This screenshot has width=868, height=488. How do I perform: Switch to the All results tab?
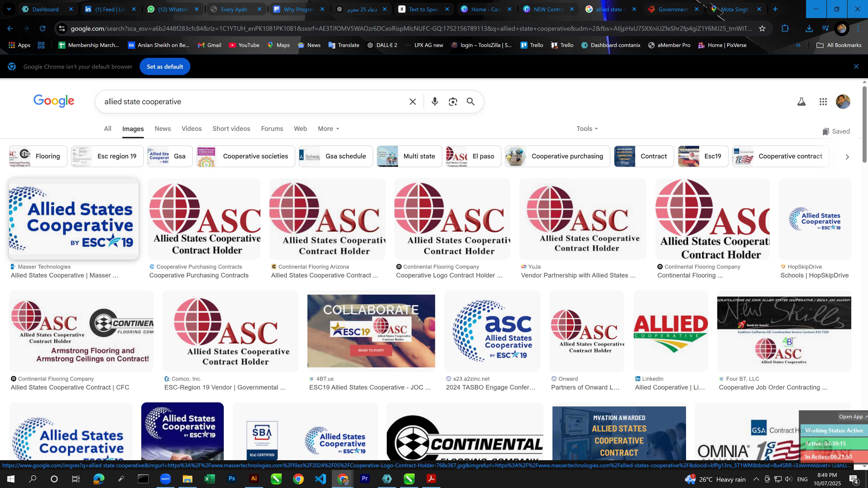[x=108, y=129]
